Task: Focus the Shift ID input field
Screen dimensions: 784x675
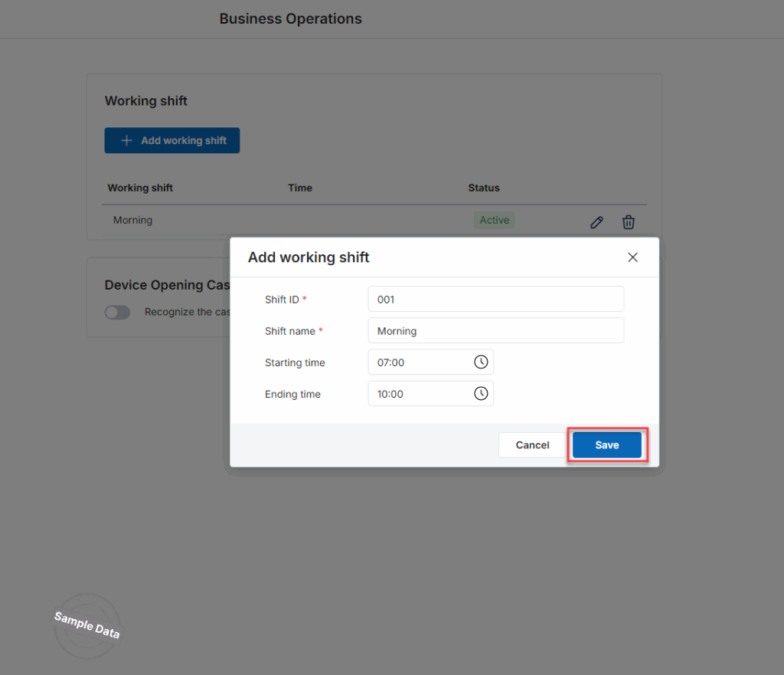Action: (495, 300)
